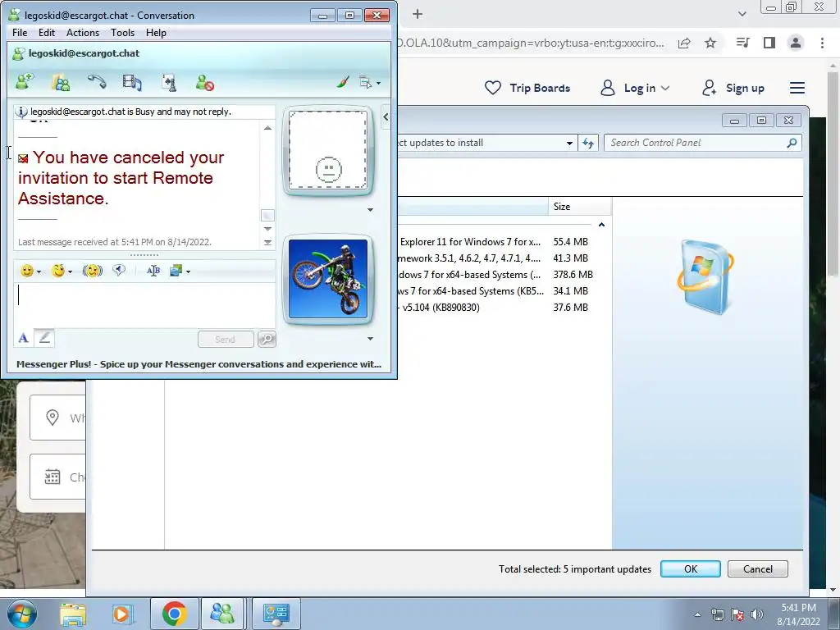Viewport: 840px width, 630px height.
Task: Open the emoticon picker smiley
Action: click(x=27, y=271)
